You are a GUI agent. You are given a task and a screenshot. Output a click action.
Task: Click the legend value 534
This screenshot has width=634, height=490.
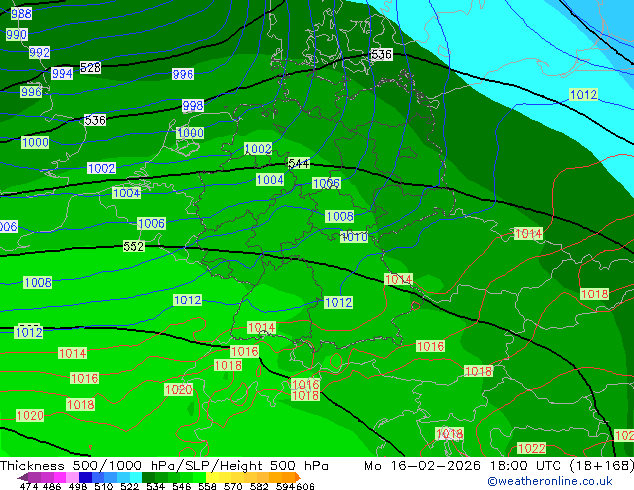[x=155, y=486]
